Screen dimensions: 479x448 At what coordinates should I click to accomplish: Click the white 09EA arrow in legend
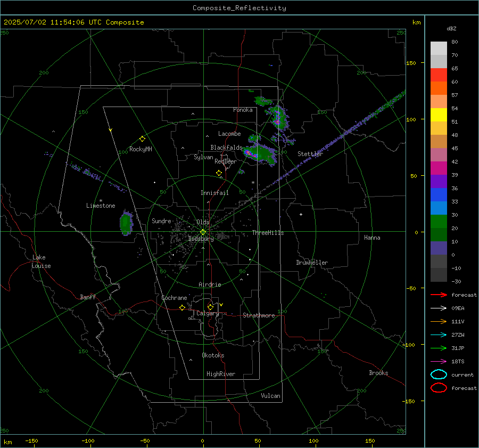pos(439,308)
